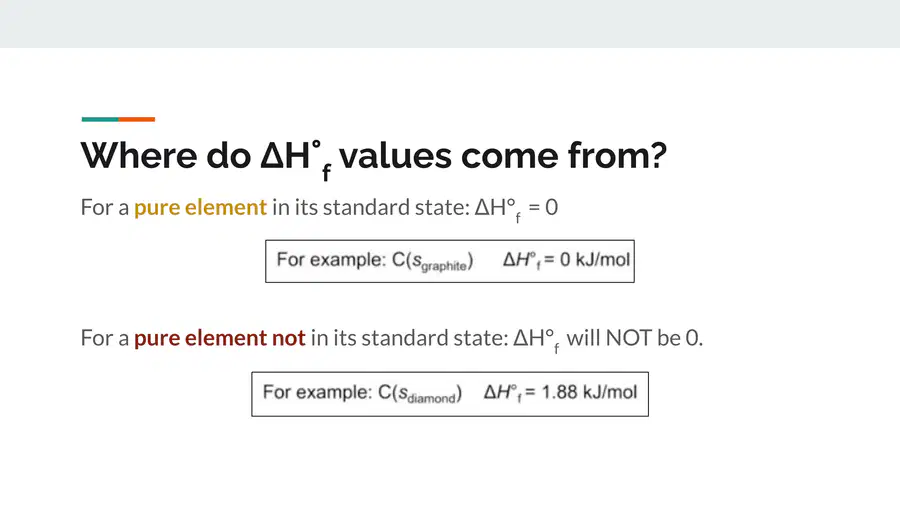Screen dimensions: 900x506
Task: Select the graphite example box
Action: (450, 261)
